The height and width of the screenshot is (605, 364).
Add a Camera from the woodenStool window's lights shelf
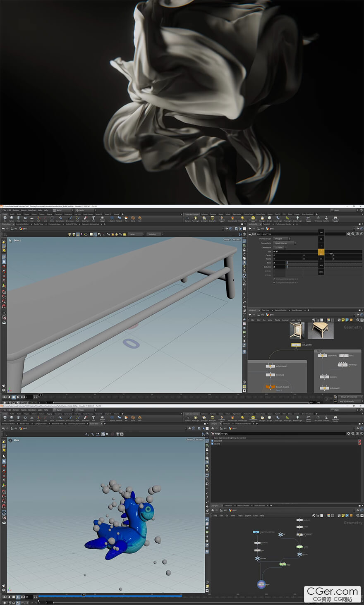pos(188,219)
